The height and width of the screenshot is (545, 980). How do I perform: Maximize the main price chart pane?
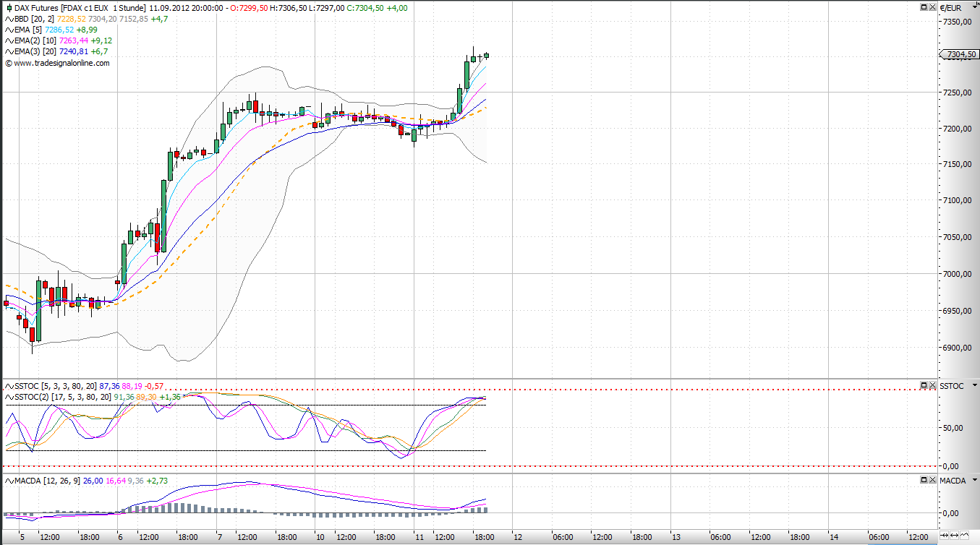[924, 7]
